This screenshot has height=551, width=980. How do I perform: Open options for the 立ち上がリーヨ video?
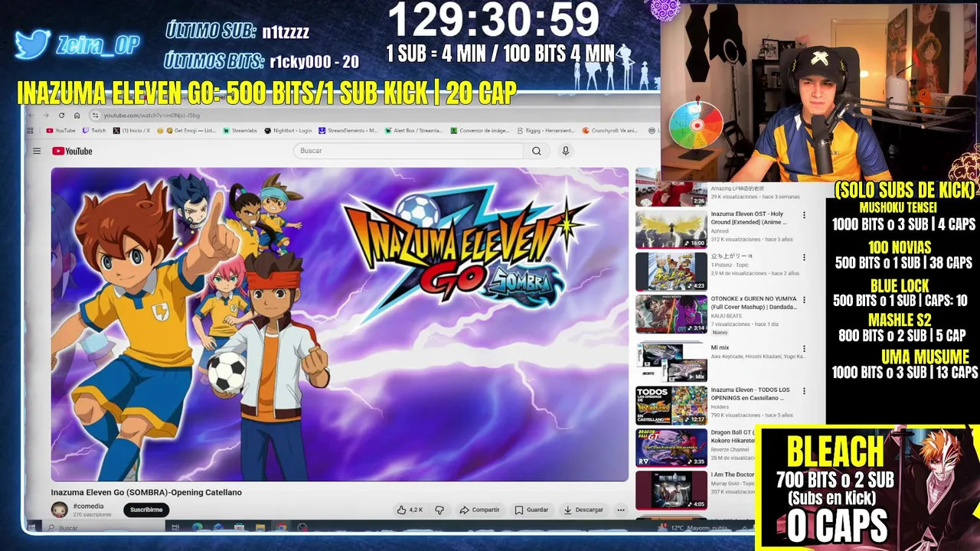(804, 258)
